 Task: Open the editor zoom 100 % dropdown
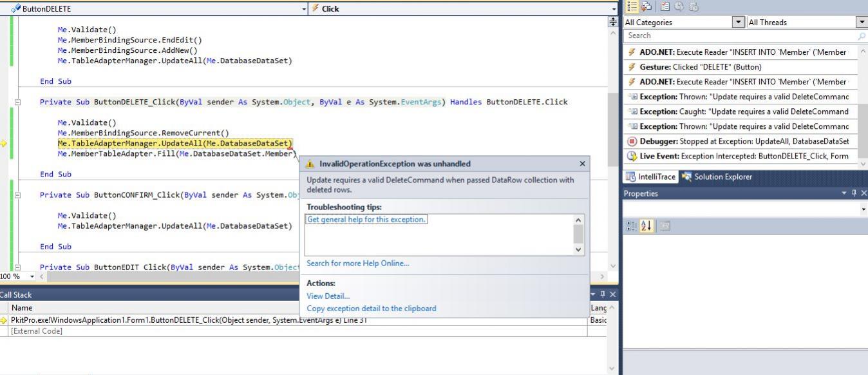32,276
